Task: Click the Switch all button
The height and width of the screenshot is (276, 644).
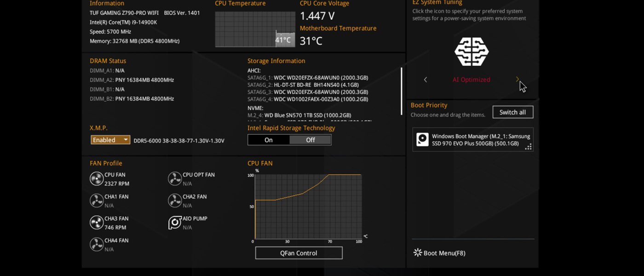Action: [513, 112]
